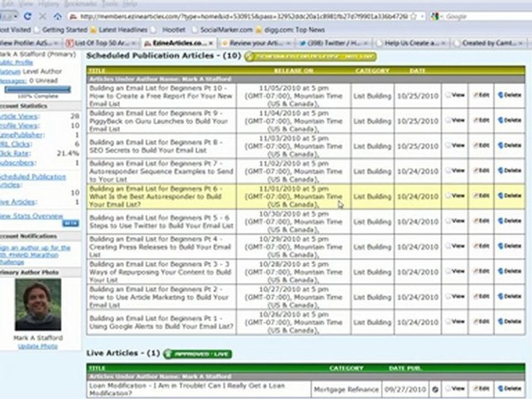Open Click Rate statistic link
532x399 pixels.
tap(15, 154)
